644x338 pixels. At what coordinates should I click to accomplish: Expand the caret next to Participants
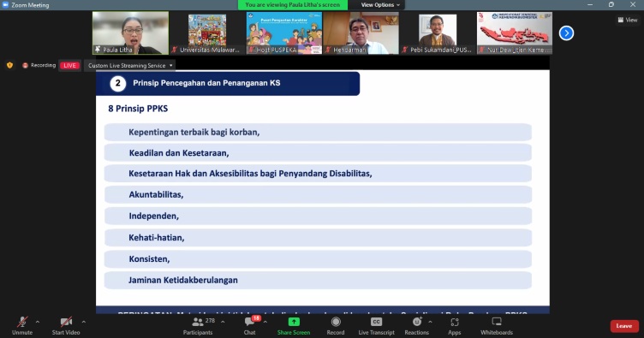[223, 322]
